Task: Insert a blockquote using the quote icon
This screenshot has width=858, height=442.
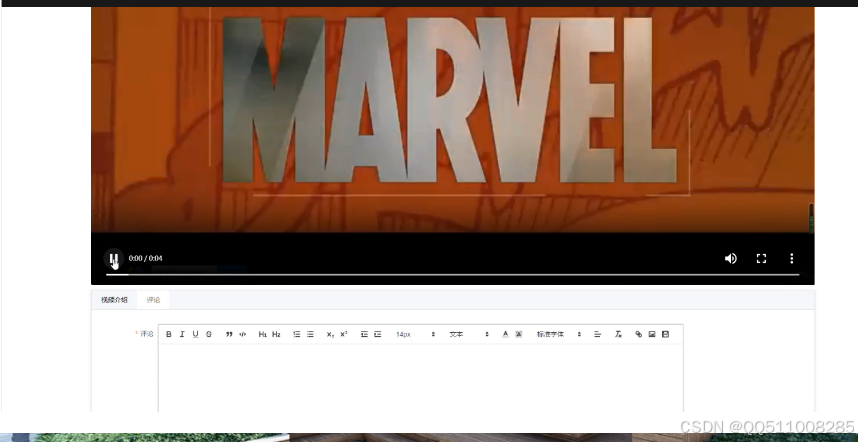Action: click(x=229, y=334)
